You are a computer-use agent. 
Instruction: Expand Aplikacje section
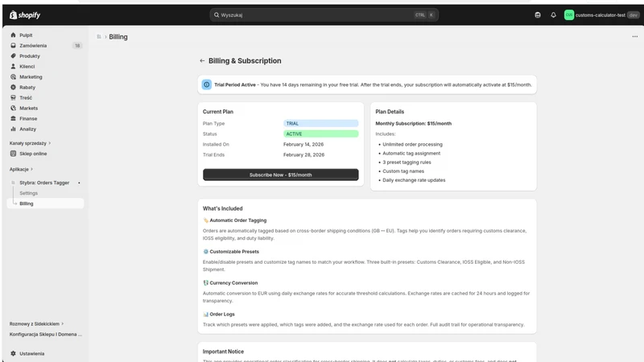[x=21, y=169]
